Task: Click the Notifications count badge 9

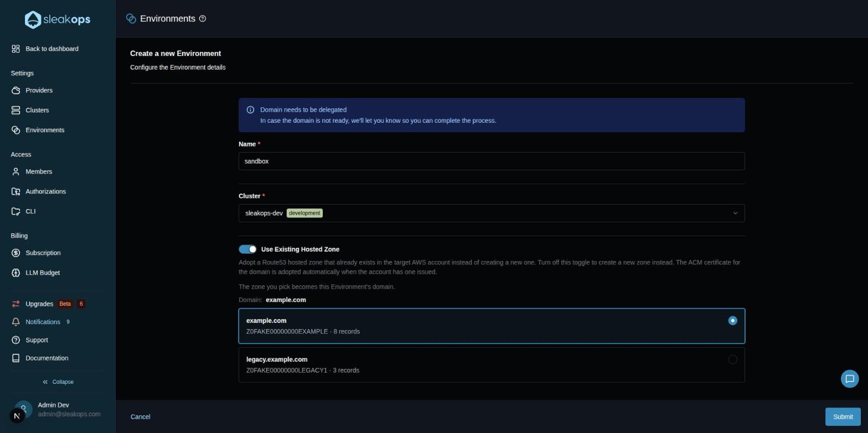Action: (x=68, y=322)
